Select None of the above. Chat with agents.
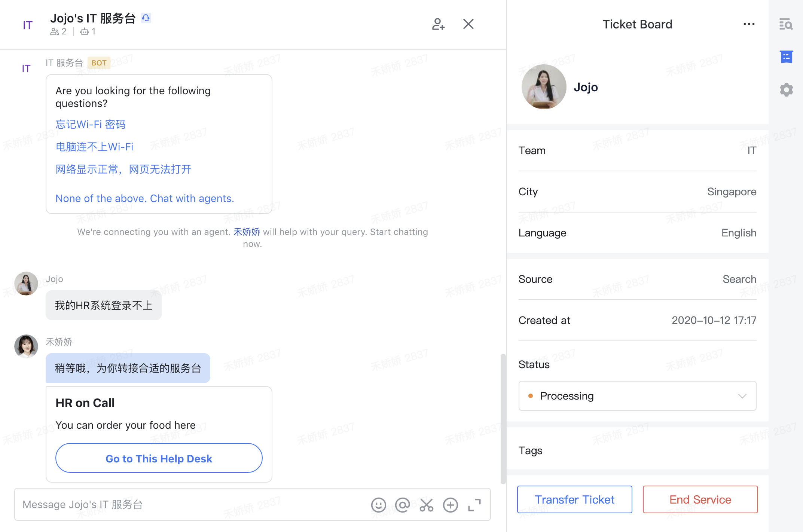Viewport: 803px width, 532px height. click(x=145, y=198)
